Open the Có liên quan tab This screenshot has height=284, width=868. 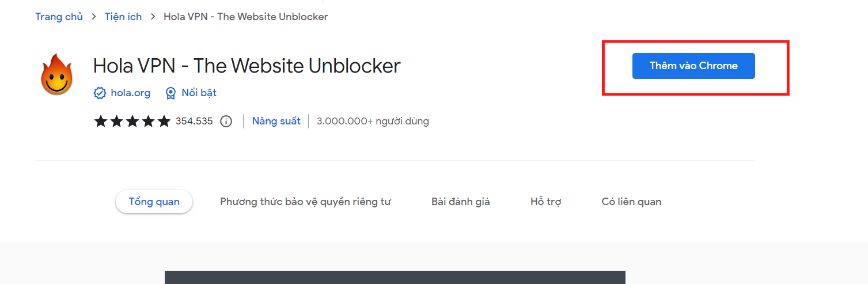[631, 202]
